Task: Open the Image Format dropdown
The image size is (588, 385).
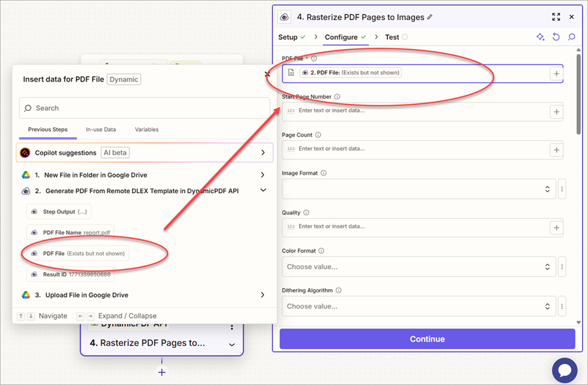Action: (x=418, y=189)
